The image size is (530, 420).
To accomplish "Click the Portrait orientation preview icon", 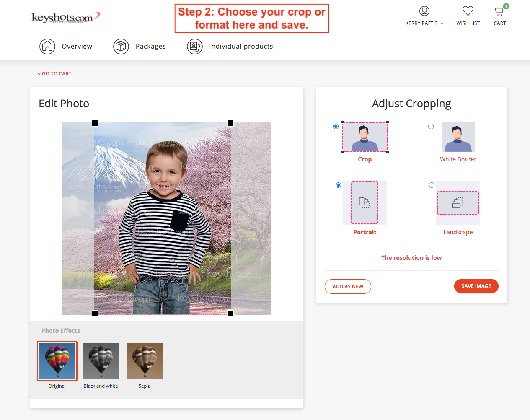I will coord(365,203).
